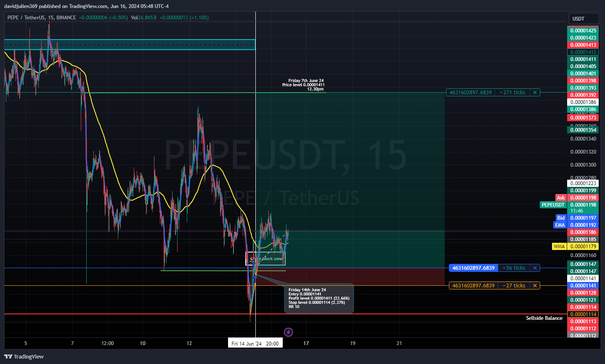Click the Sellside Balance label
Image resolution: width=605 pixels, height=364 pixels.
pos(544,318)
